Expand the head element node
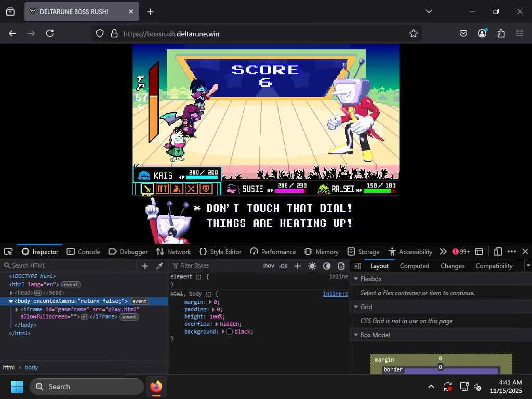532x399 pixels. 11,293
